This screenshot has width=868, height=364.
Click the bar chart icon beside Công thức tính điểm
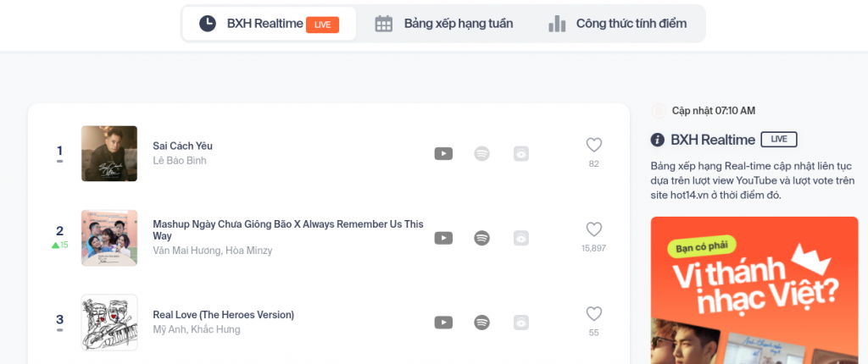click(557, 24)
